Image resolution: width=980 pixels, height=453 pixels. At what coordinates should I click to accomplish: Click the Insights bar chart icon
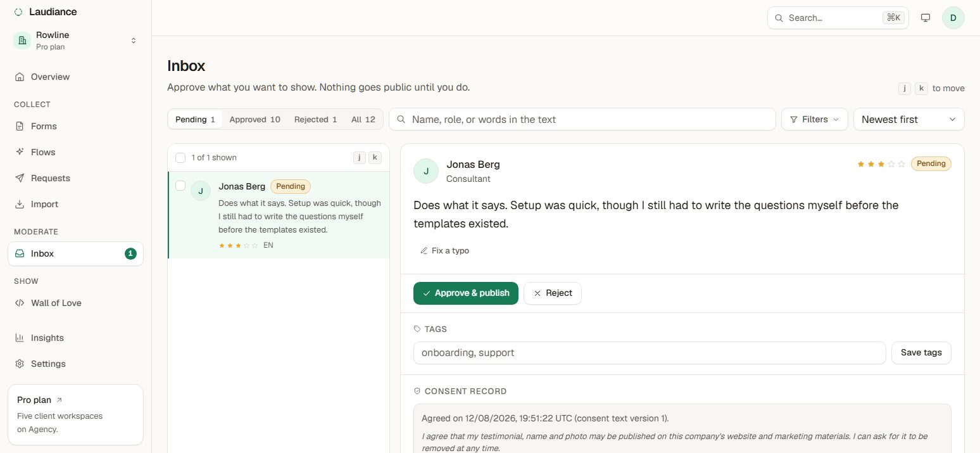pos(20,338)
